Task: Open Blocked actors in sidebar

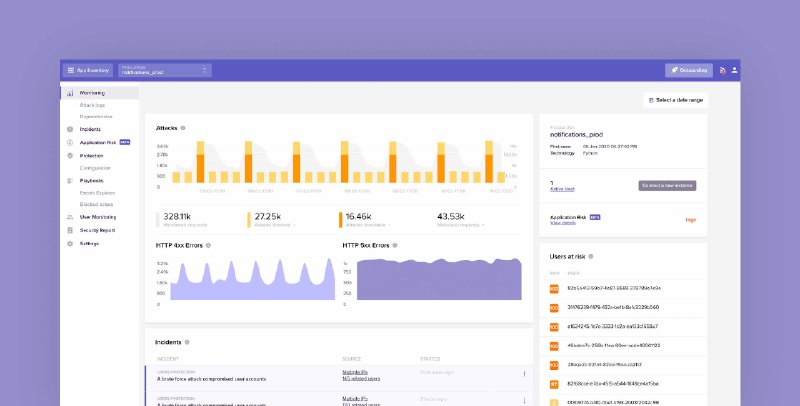Action: click(96, 205)
